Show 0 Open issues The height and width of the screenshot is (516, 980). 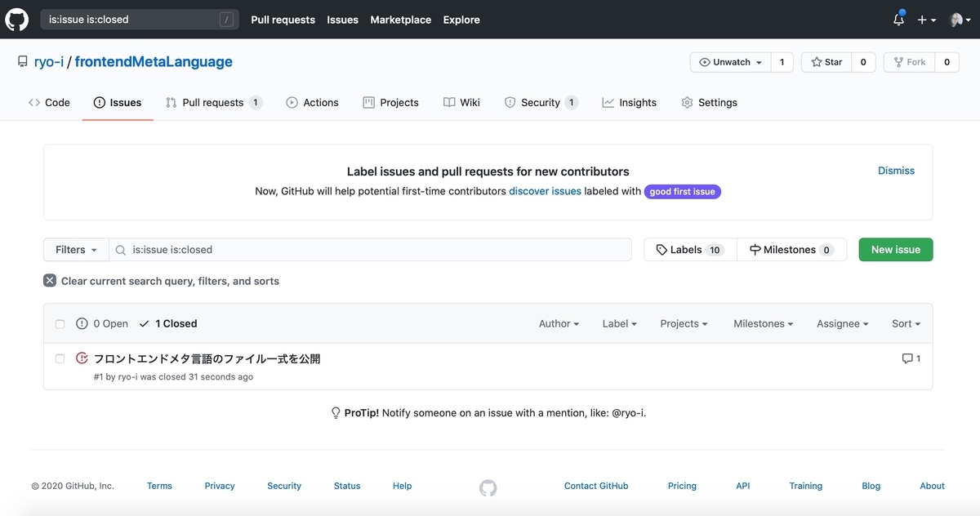pos(102,324)
